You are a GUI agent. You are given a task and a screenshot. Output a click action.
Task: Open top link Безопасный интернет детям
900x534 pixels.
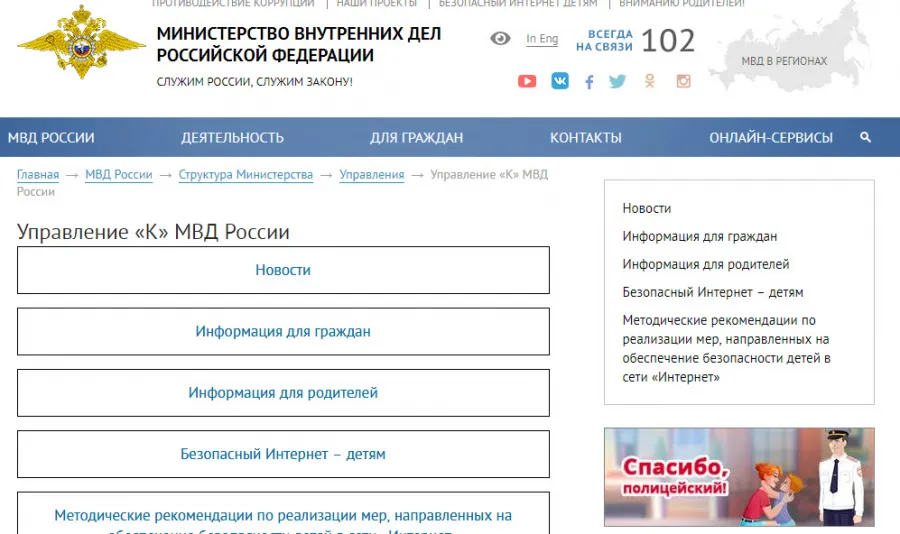pos(518,3)
